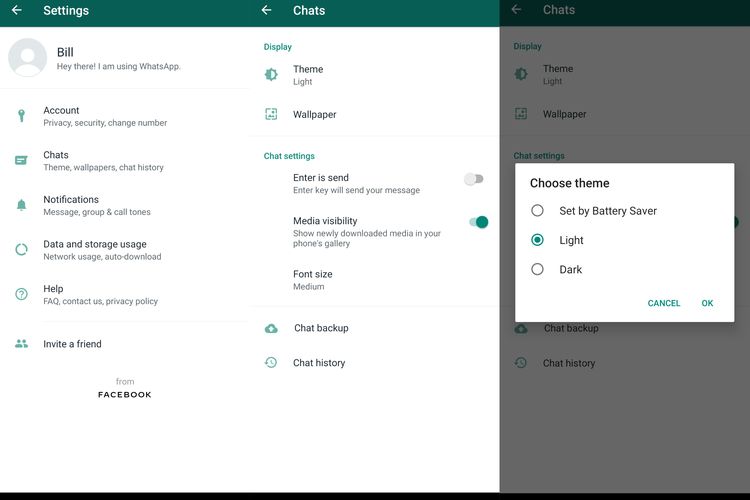The image size is (750, 500).
Task: Tap the Notifications bell icon
Action: [x=22, y=205]
